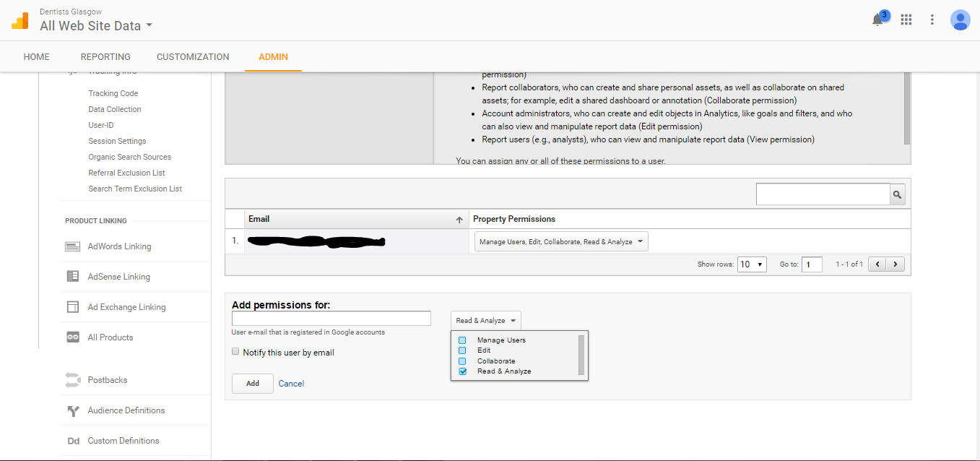The width and height of the screenshot is (980, 461).
Task: Click the AdSense Linking icon
Action: point(72,277)
